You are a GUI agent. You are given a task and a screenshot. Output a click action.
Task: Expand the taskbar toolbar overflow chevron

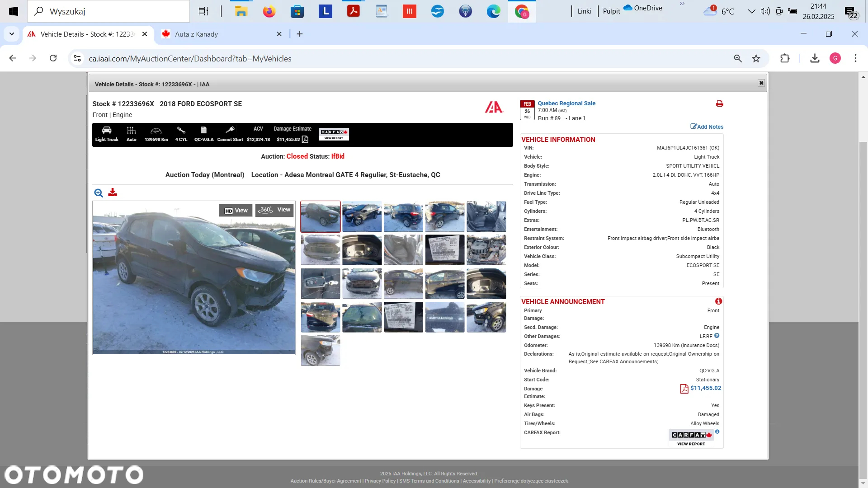[x=682, y=4]
